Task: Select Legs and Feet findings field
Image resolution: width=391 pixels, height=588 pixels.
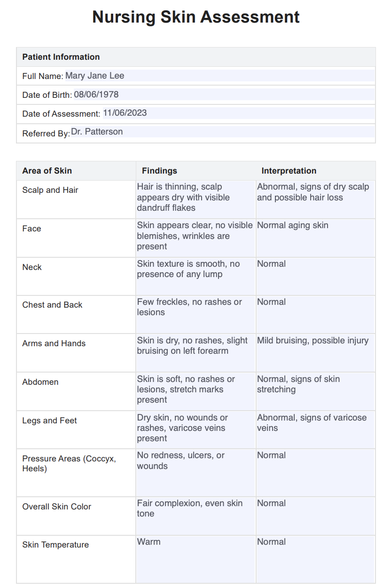Action: 195,430
